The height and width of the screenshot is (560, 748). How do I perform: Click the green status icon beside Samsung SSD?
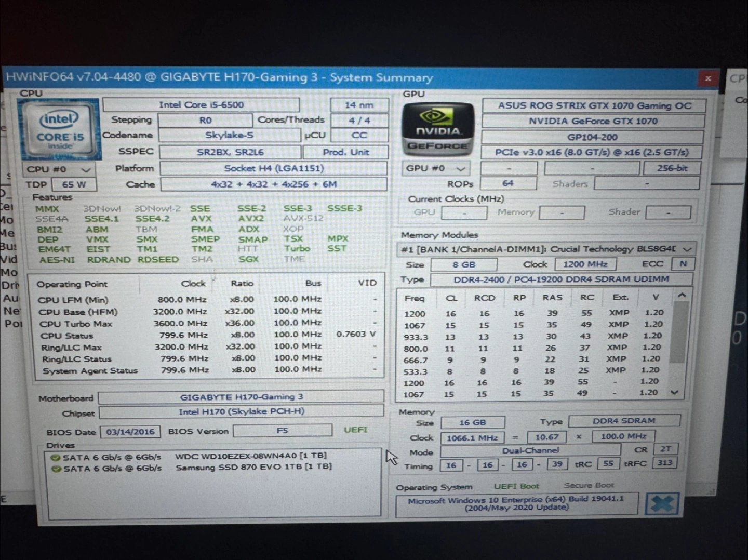pos(56,469)
